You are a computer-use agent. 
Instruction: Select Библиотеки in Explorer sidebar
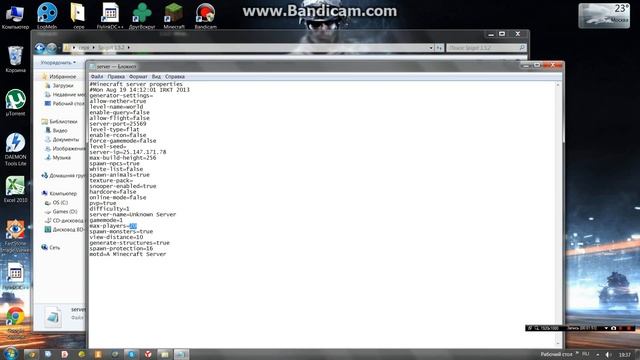[x=60, y=121]
